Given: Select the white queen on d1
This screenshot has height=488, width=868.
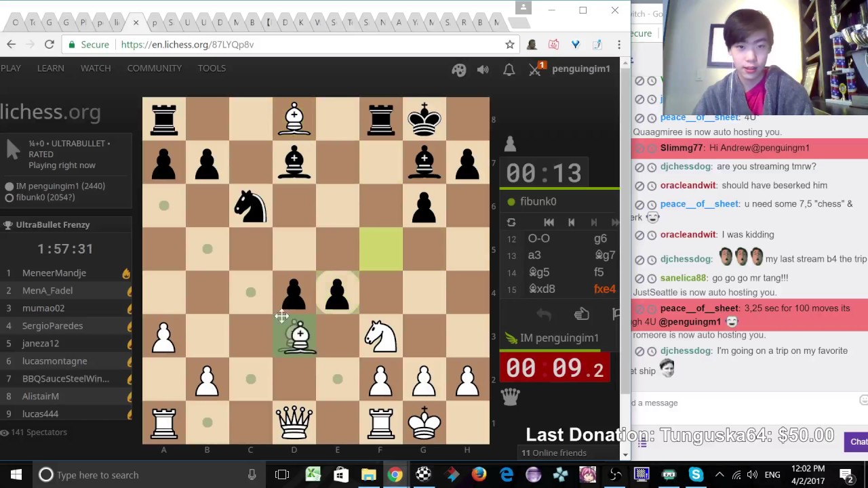Looking at the screenshot, I should point(294,423).
